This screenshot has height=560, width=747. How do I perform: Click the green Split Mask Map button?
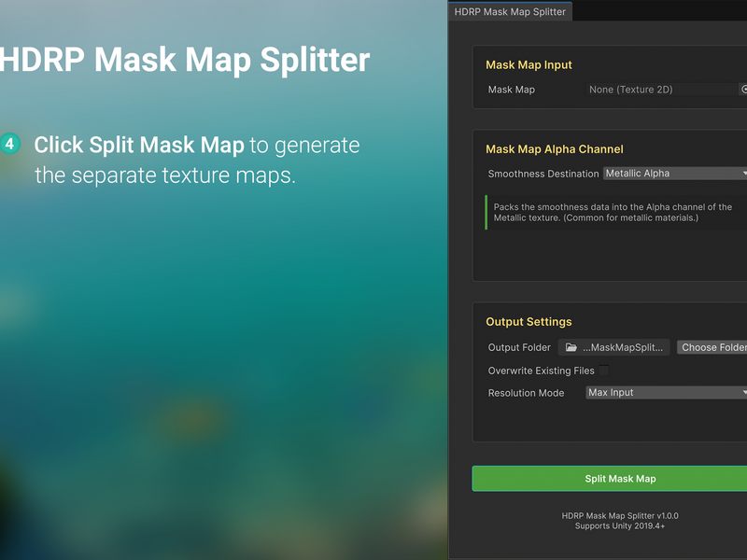click(610, 479)
